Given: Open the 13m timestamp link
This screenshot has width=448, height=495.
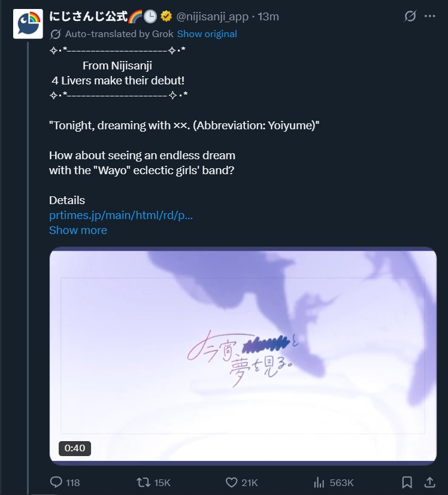Looking at the screenshot, I should 268,16.
